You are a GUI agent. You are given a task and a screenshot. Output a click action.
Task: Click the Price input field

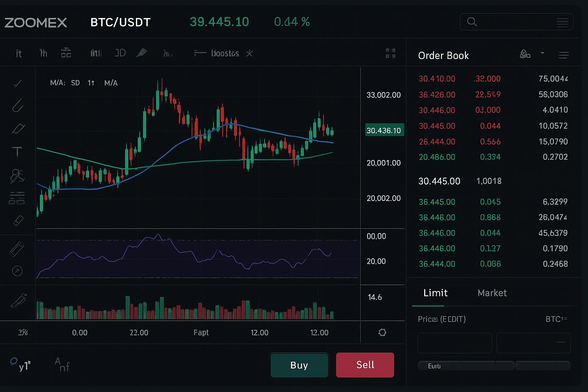click(454, 343)
